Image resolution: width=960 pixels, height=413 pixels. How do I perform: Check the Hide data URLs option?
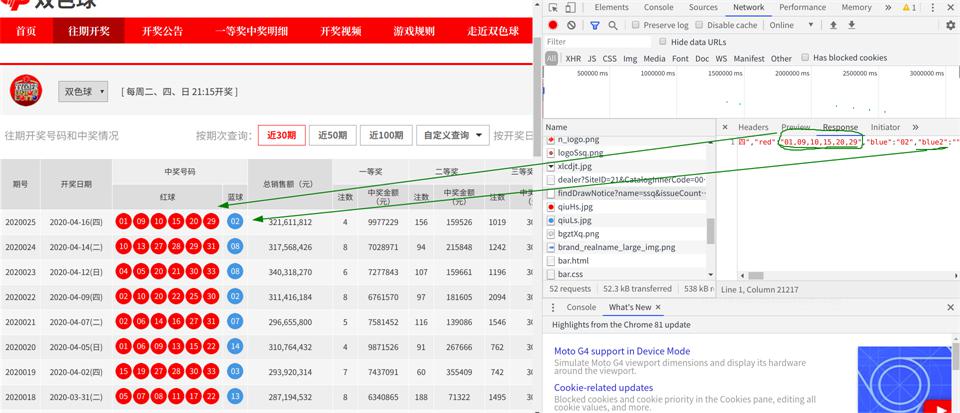click(x=663, y=42)
